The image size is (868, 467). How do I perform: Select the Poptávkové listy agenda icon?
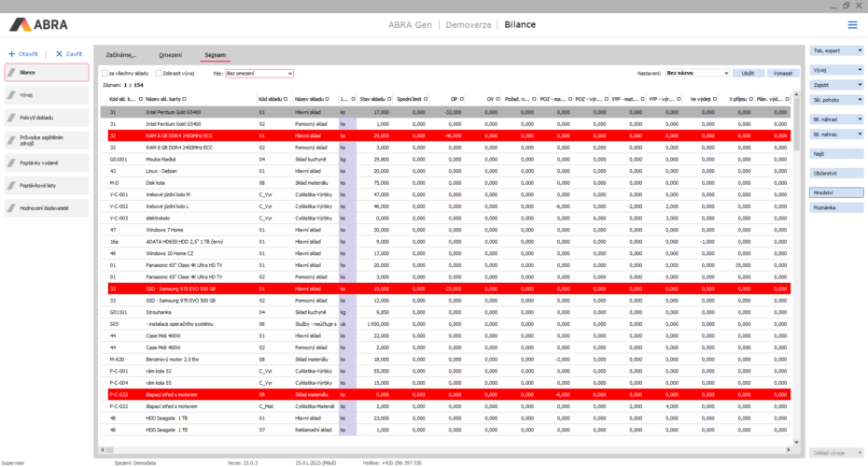tap(11, 186)
